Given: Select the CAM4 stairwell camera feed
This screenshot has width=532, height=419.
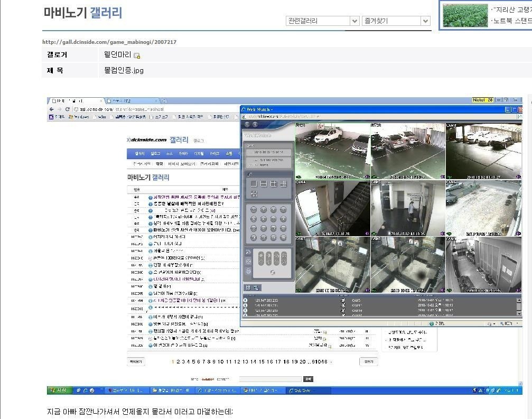Looking at the screenshot, I should [x=332, y=208].
